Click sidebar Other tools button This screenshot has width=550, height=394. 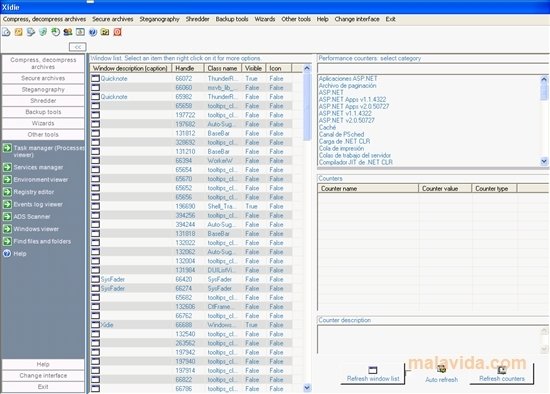43,134
